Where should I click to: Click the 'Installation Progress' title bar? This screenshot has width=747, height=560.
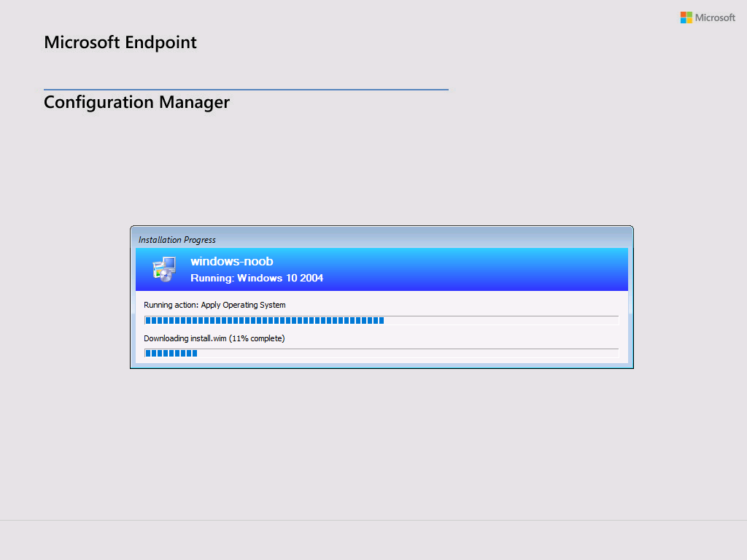(x=382, y=239)
